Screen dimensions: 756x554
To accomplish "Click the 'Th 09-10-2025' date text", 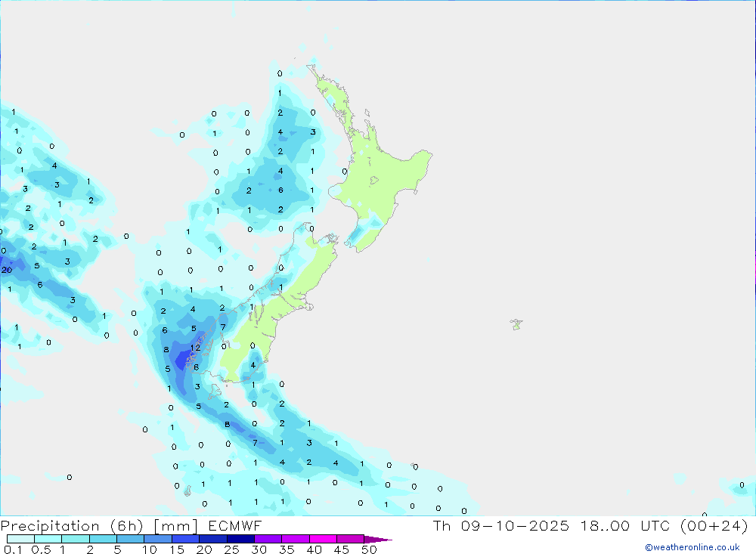I will coord(500,525).
